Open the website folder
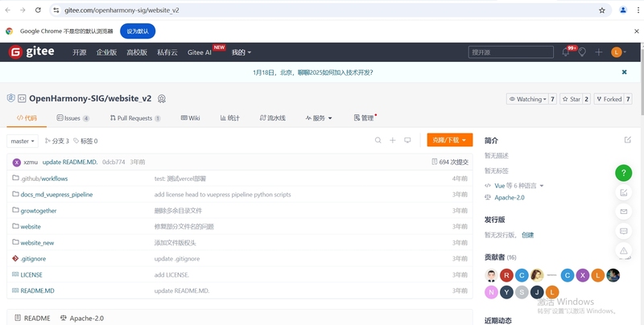644x325 pixels. pyautogui.click(x=31, y=227)
